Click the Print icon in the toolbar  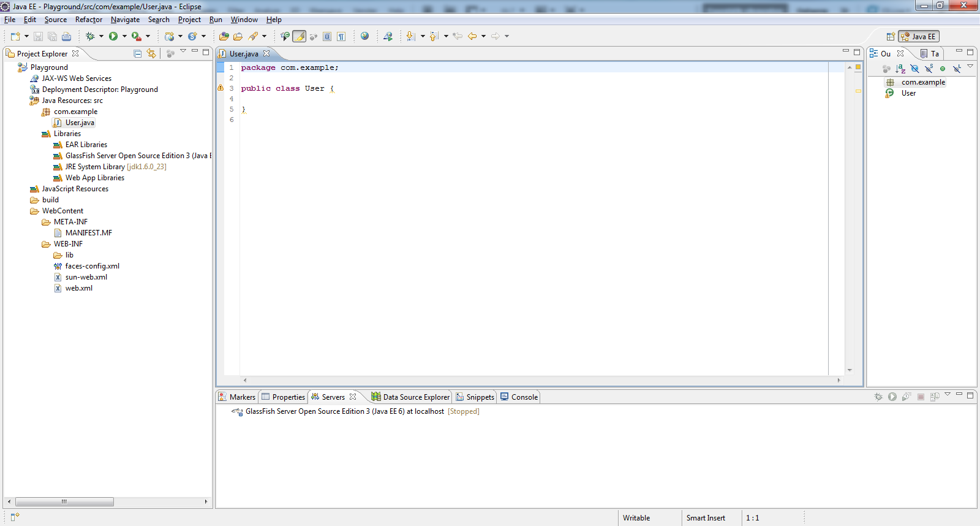coord(66,36)
